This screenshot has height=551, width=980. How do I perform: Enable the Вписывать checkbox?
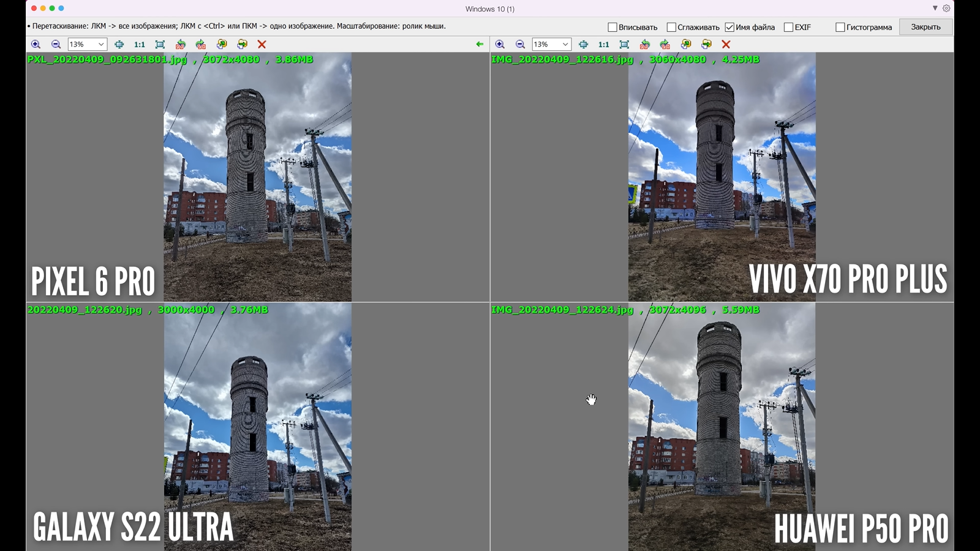coord(612,27)
